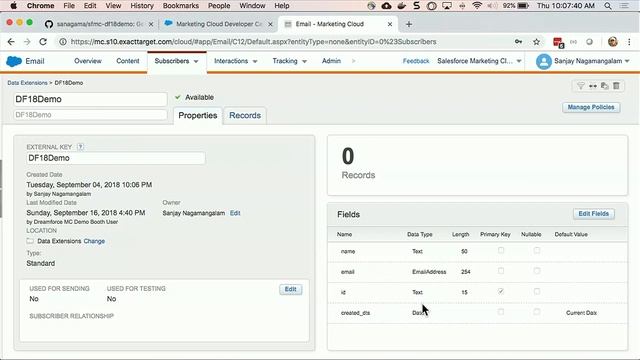
Task: Click the saved password key icon
Action: tap(518, 42)
